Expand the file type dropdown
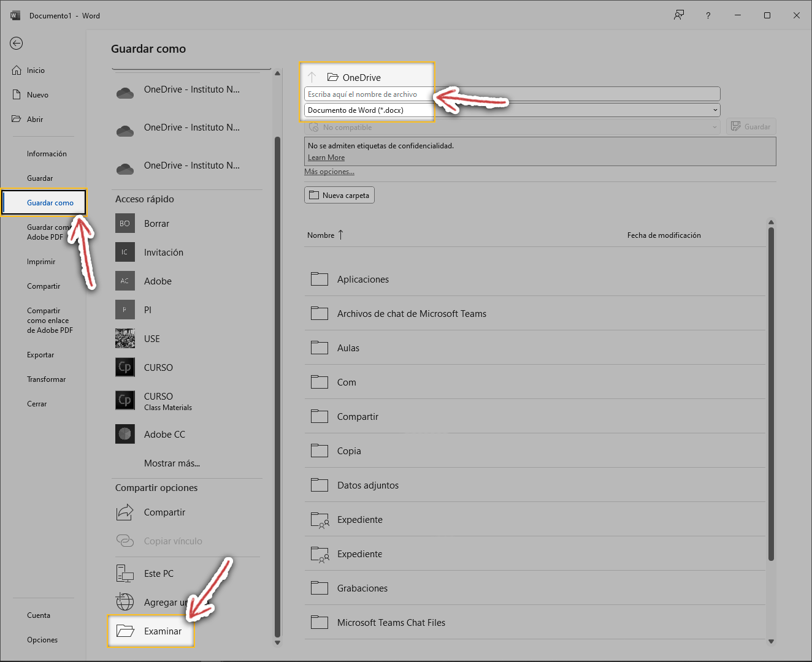The height and width of the screenshot is (662, 812). pyautogui.click(x=715, y=110)
